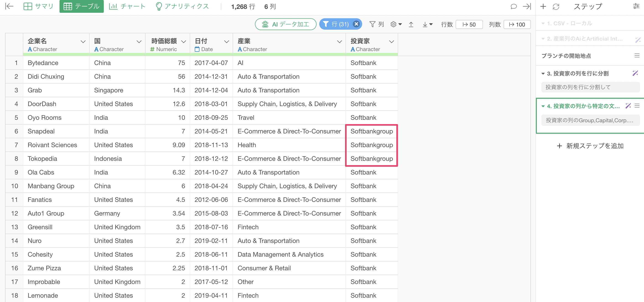Select the DoorDash company cell
The height and width of the screenshot is (302, 644).
coord(56,104)
